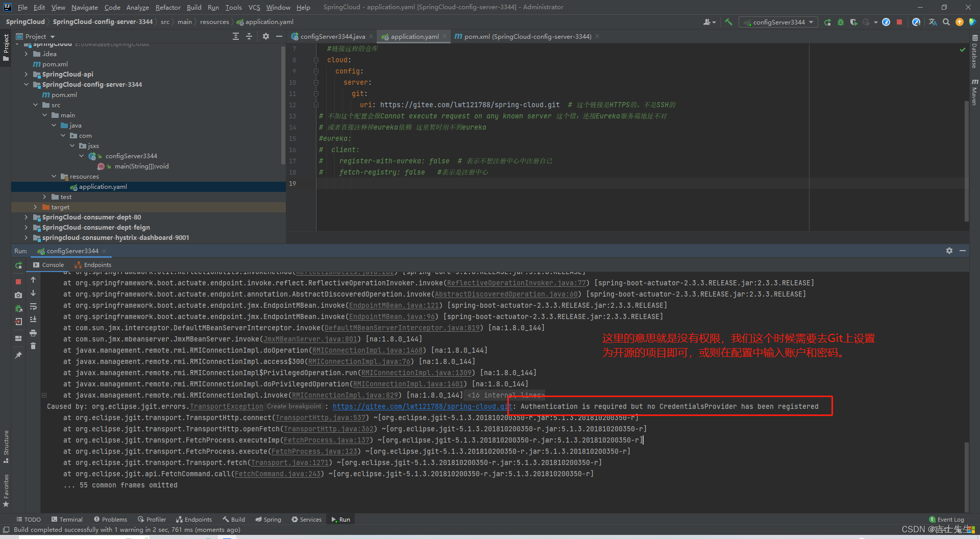Jump down the stack trace arrow

[x=33, y=293]
